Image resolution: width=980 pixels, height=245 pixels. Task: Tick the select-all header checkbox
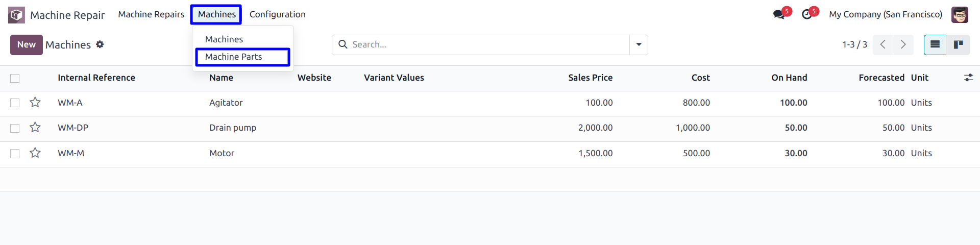point(15,78)
